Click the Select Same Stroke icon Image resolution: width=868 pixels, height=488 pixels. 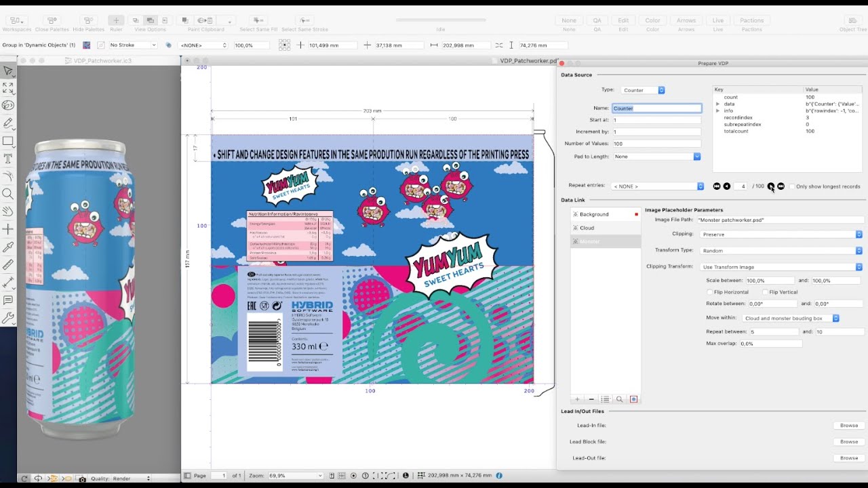tap(304, 20)
